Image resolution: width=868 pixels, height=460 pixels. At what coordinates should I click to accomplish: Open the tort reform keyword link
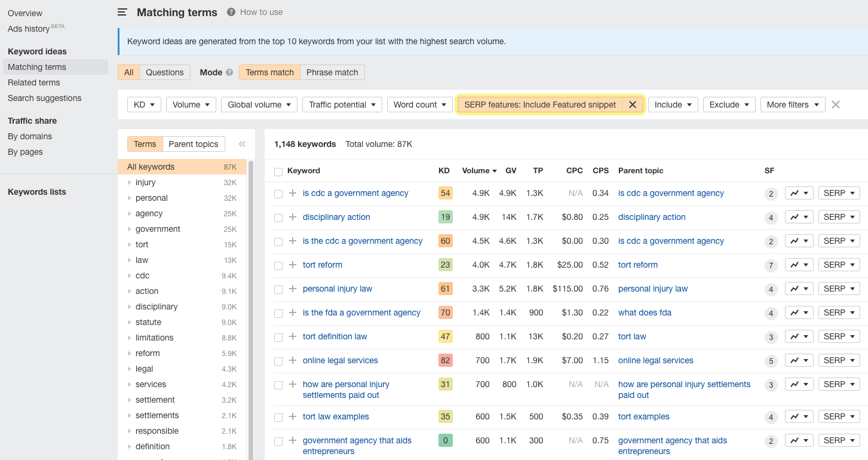323,265
